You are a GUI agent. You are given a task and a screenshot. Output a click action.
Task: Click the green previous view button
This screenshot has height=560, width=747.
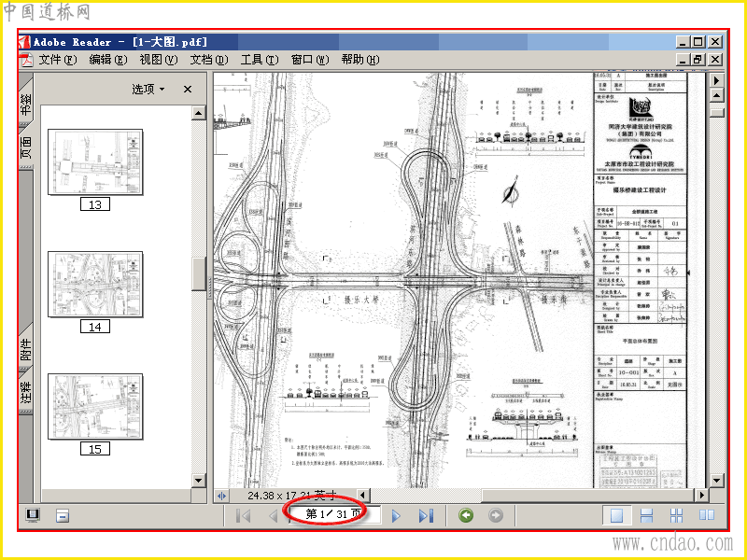coord(466,515)
